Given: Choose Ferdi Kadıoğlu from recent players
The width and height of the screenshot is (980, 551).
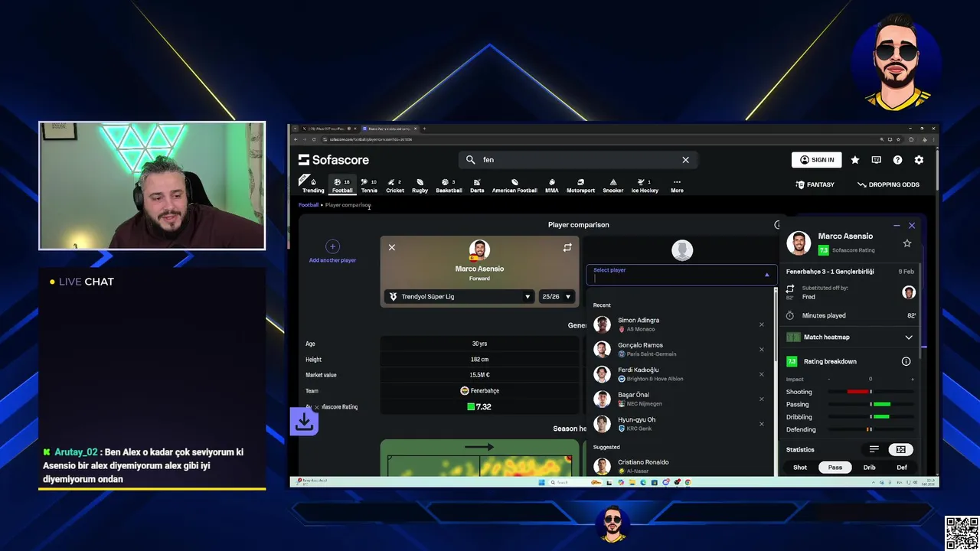Looking at the screenshot, I should click(680, 374).
